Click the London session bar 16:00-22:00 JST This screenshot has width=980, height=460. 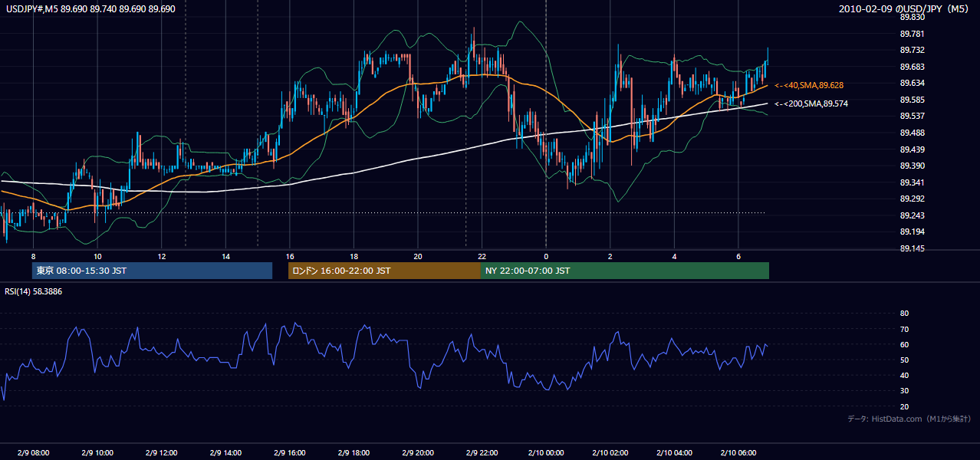point(384,271)
